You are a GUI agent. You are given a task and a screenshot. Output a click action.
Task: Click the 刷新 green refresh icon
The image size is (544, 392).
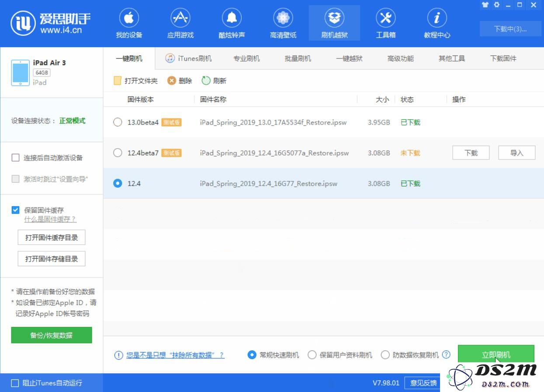pyautogui.click(x=206, y=81)
